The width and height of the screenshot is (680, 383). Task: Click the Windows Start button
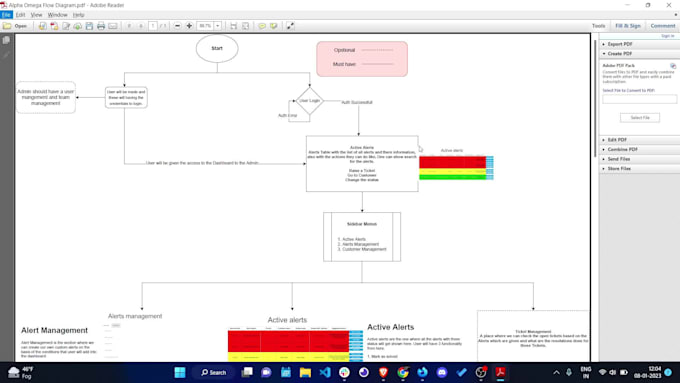coord(180,373)
